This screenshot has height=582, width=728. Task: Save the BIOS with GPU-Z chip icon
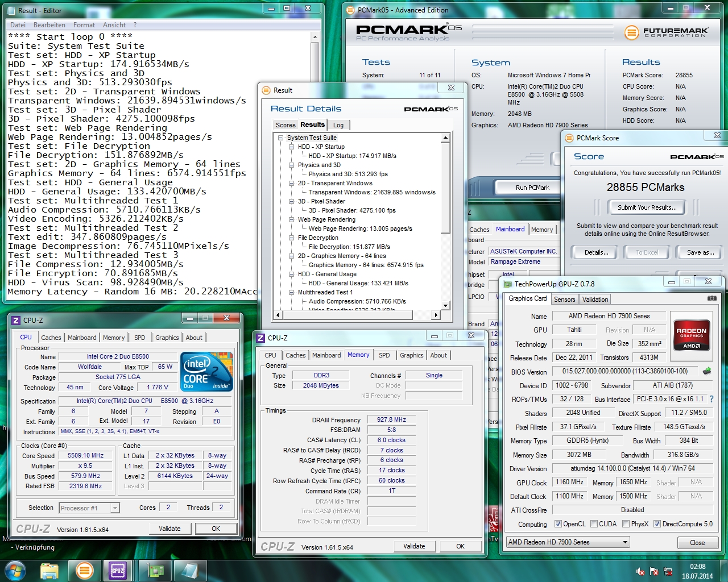click(707, 371)
